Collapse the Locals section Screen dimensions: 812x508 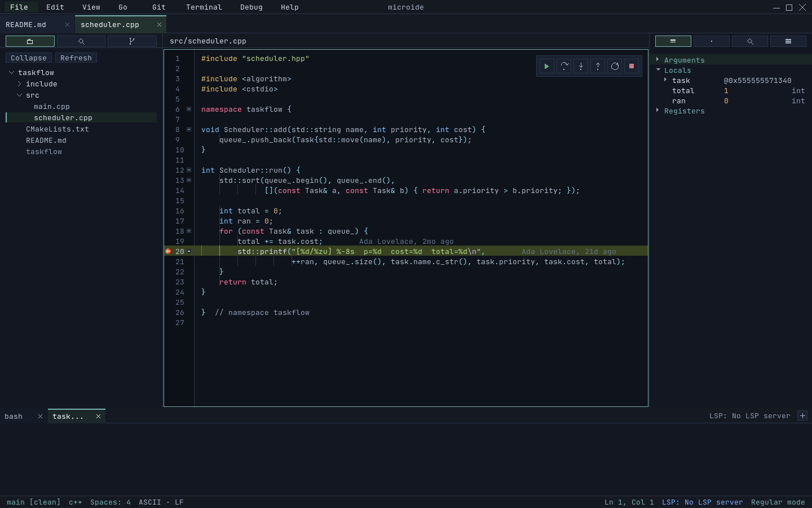pos(658,70)
